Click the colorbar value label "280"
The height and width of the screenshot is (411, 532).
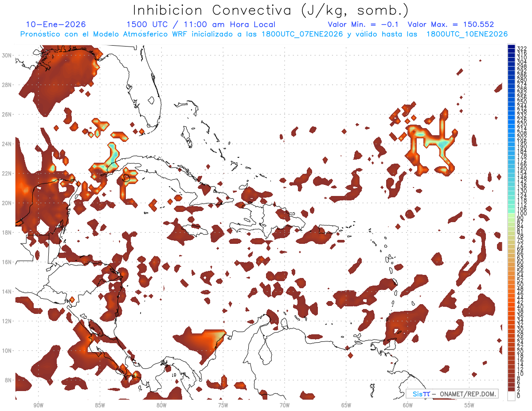point(522,80)
